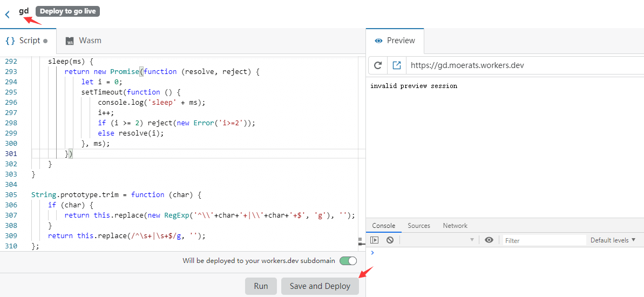Select the Preview tab
Screen dimensions: 644x297
(395, 40)
